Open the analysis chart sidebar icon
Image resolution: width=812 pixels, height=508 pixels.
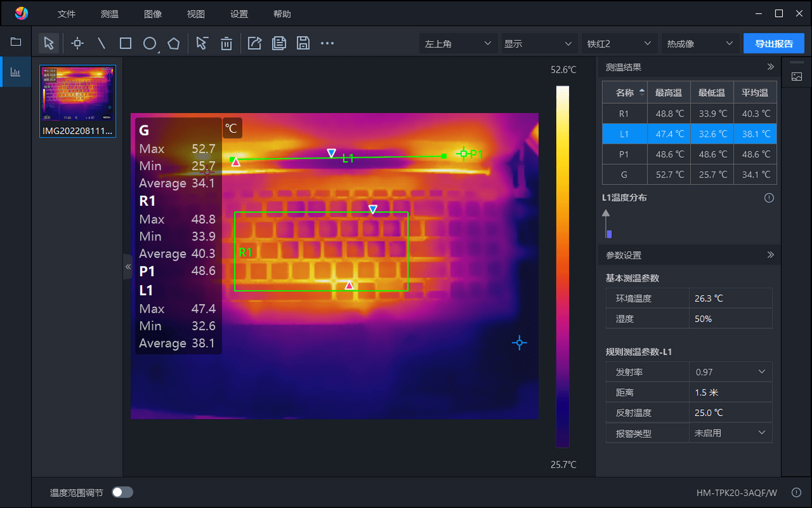click(x=15, y=71)
